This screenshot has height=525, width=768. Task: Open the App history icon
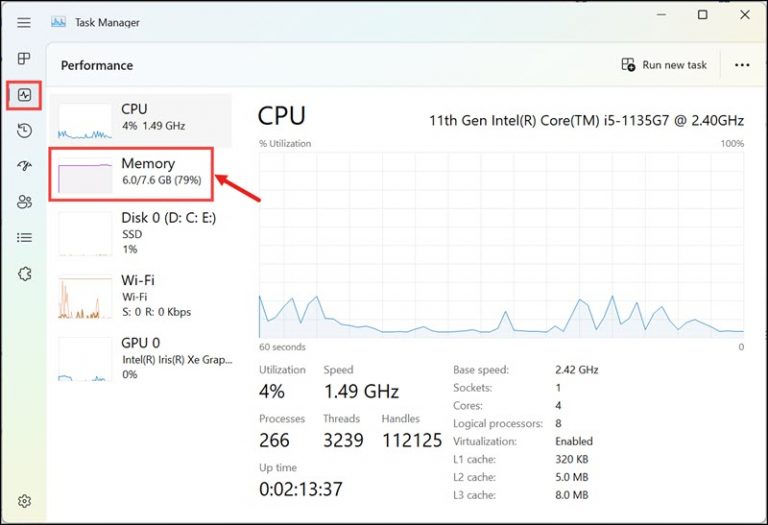(x=24, y=131)
